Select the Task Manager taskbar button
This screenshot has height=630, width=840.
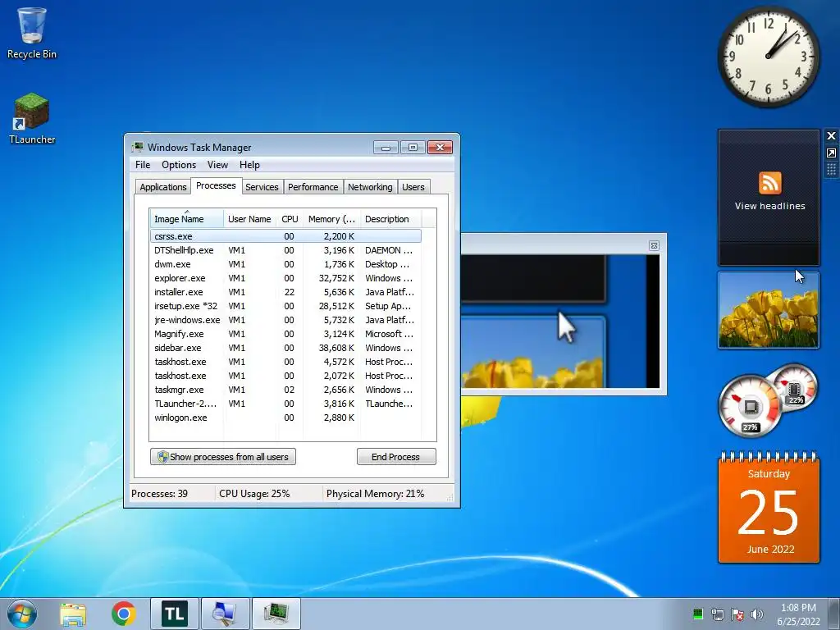276,614
